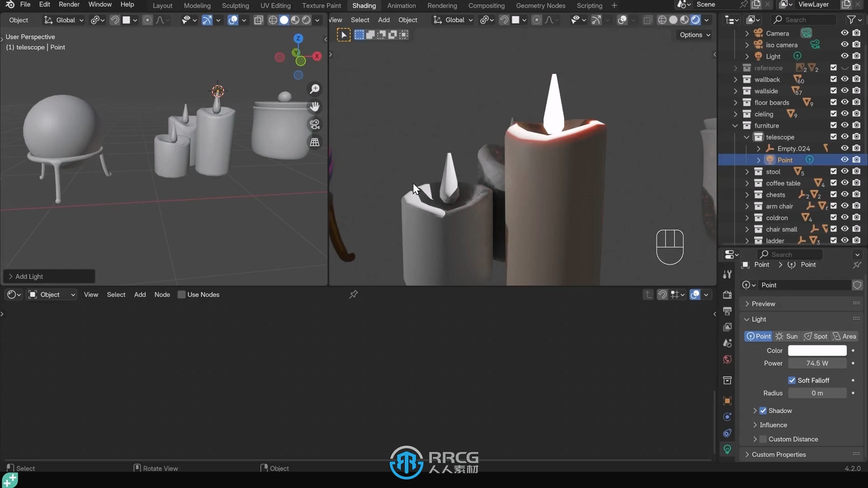The height and width of the screenshot is (488, 868).
Task: Expand the Influence settings expander
Action: pos(754,424)
